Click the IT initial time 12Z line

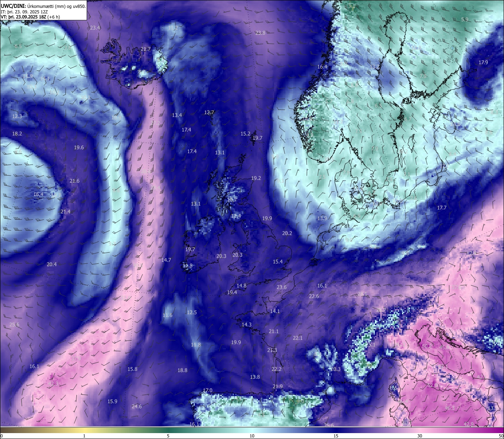click(24, 12)
